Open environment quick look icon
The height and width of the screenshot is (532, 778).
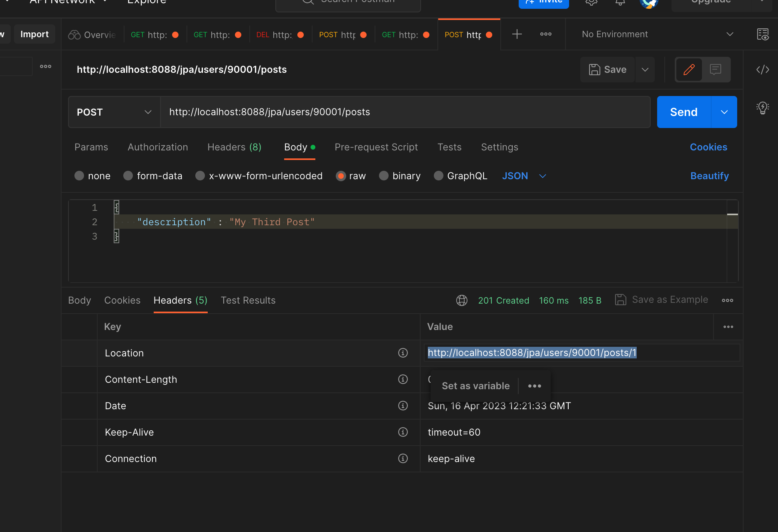pos(762,34)
